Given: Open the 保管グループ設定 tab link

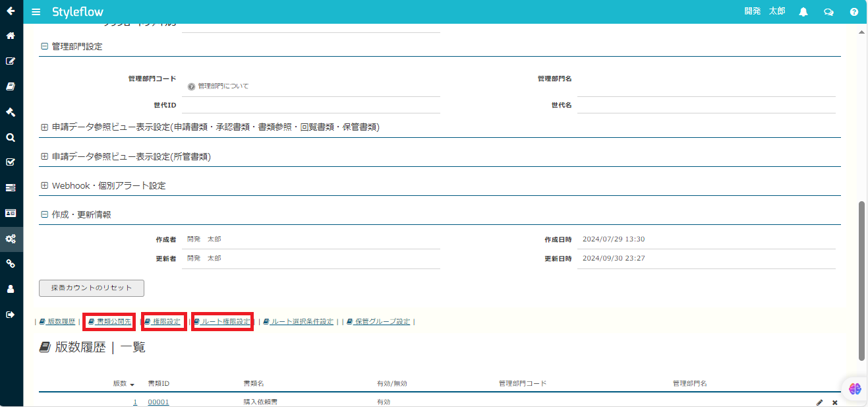Looking at the screenshot, I should 378,322.
